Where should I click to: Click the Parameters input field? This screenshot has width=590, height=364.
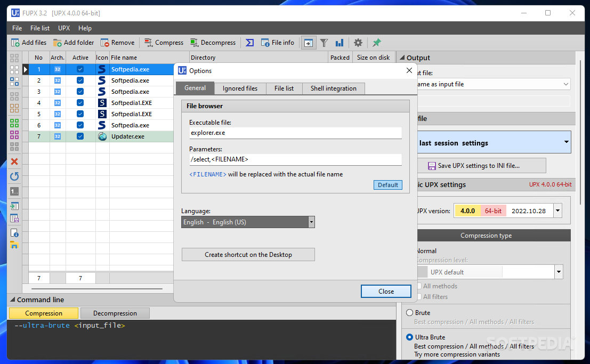click(295, 159)
